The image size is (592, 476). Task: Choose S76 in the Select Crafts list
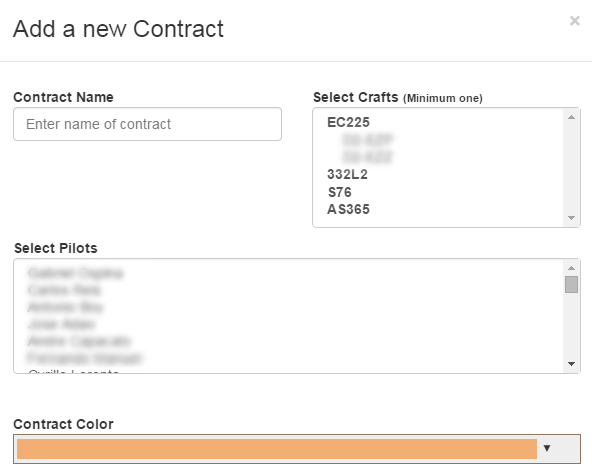coord(339,192)
